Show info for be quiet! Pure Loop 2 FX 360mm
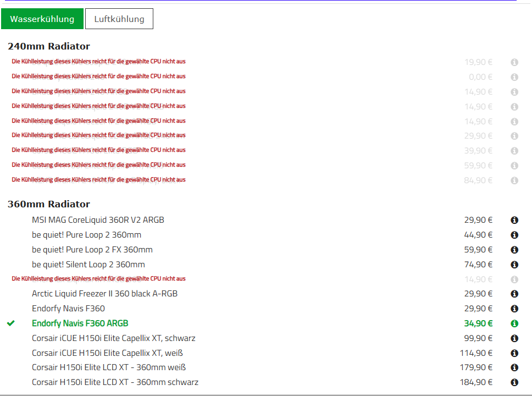The image size is (532, 396). (514, 250)
